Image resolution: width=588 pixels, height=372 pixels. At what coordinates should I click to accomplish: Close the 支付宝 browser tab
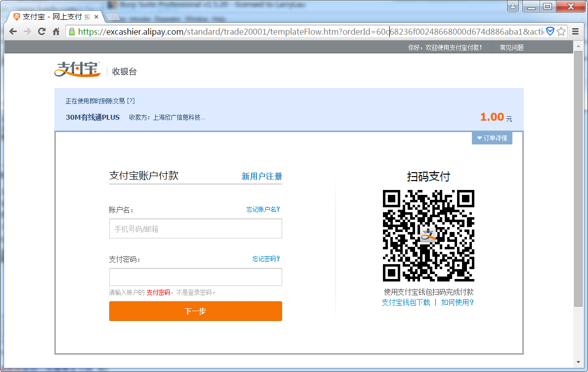click(x=96, y=17)
